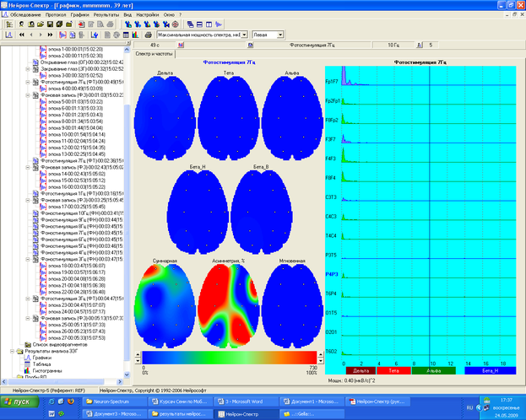Open 'Графики' under analysis results

[42, 358]
